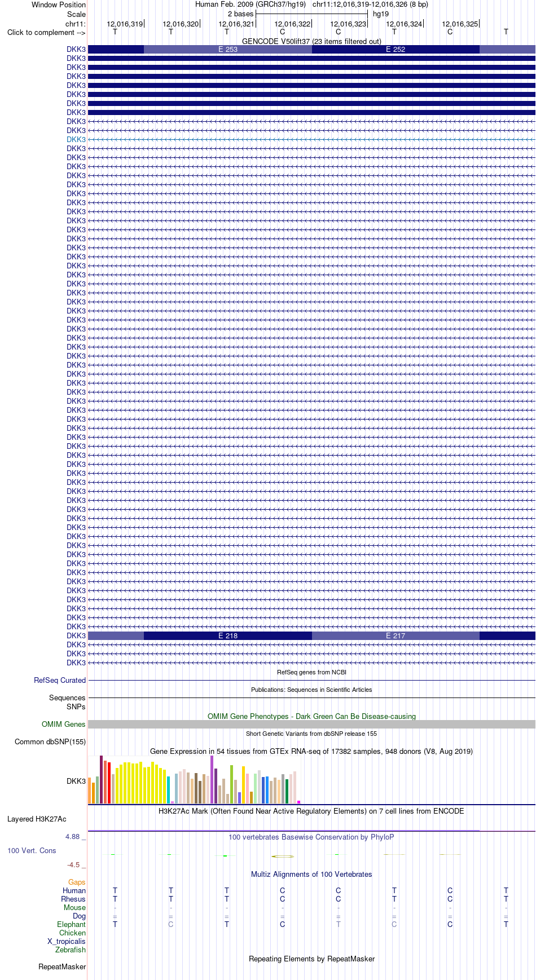Open 'Multiz Alignments of 100 Vertebrates' title
Image resolution: width=536 pixels, height=980 pixels.
(311, 874)
